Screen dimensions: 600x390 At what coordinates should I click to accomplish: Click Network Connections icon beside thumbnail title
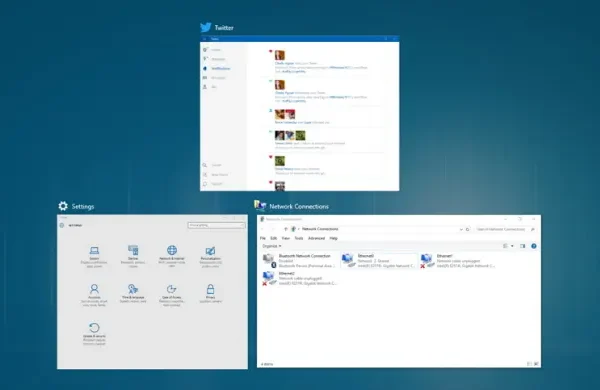260,206
